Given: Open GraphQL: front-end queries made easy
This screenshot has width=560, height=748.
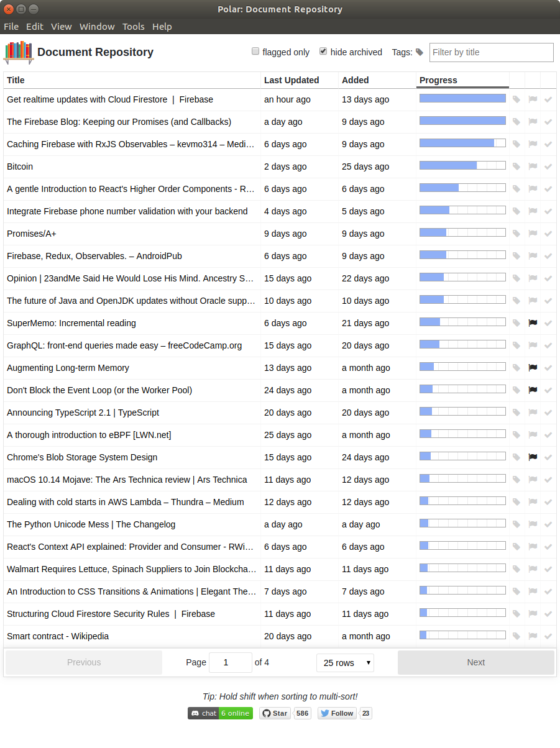Looking at the screenshot, I should click(124, 345).
